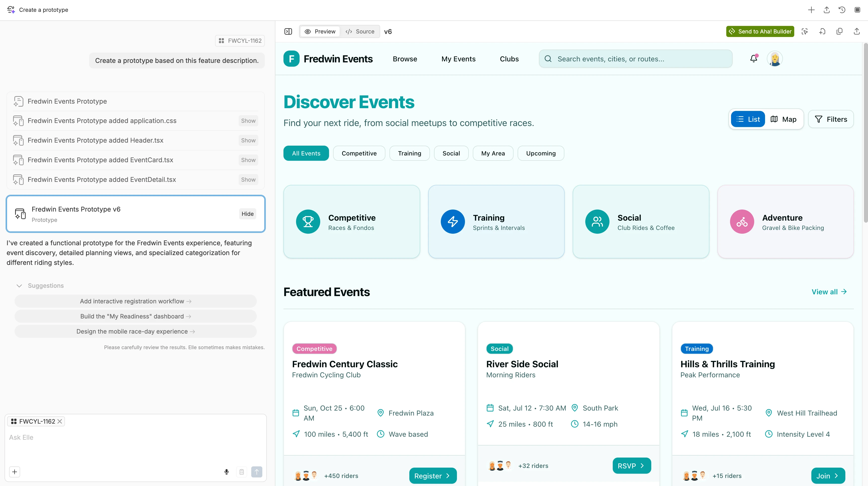The height and width of the screenshot is (486, 868).
Task: Click the microphone voice input icon
Action: pyautogui.click(x=226, y=471)
